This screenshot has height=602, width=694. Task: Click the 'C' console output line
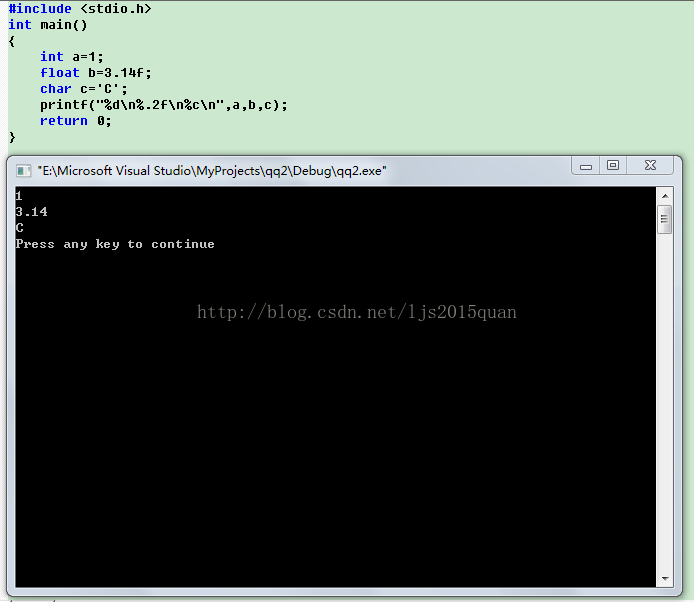19,228
